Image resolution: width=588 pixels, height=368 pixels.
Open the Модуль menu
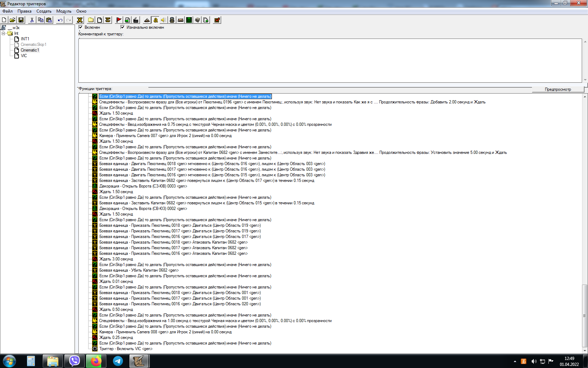pyautogui.click(x=64, y=11)
